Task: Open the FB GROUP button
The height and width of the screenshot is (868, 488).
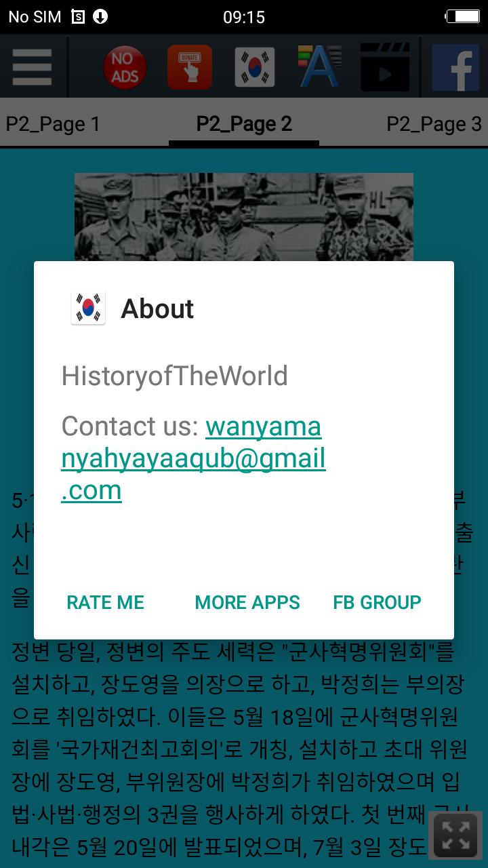Action: point(378,602)
